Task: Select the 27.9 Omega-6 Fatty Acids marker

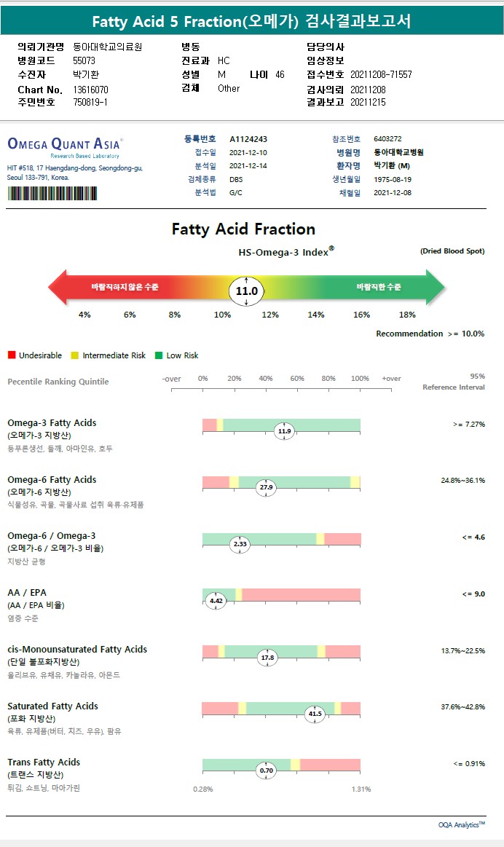Action: pyautogui.click(x=266, y=487)
